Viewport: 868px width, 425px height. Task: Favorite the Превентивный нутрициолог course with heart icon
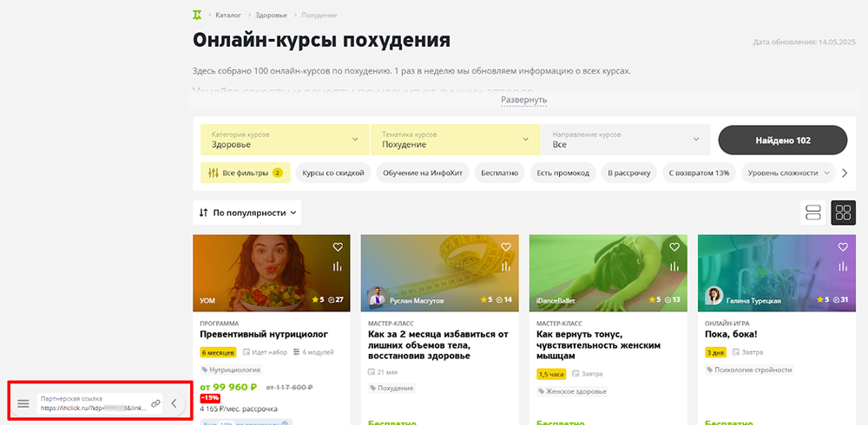(x=337, y=247)
